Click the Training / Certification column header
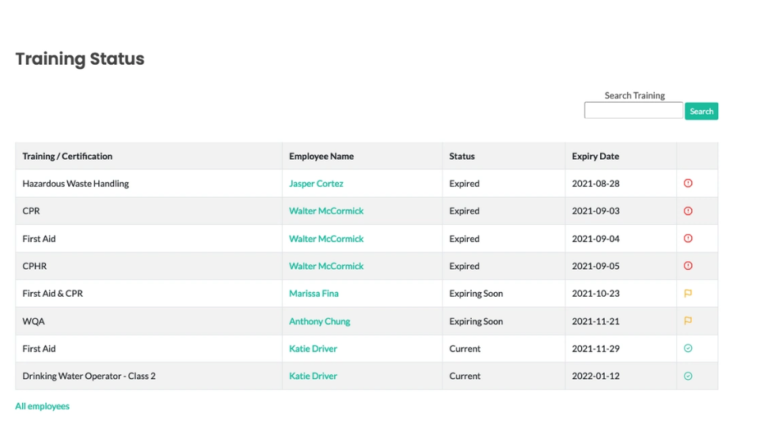This screenshot has height=421, width=768. click(x=67, y=156)
